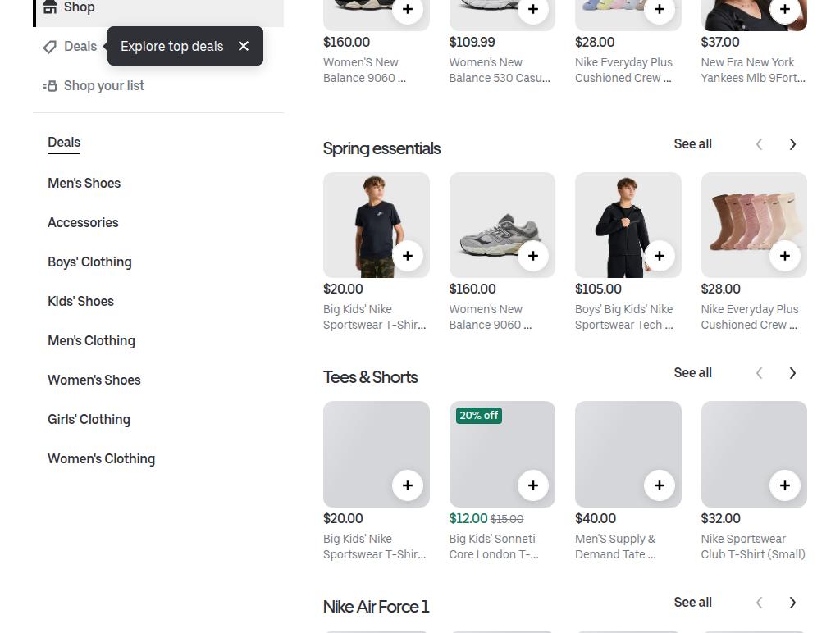Image resolution: width=840 pixels, height=633 pixels.
Task: See all Tees & Shorts products
Action: pyautogui.click(x=692, y=373)
